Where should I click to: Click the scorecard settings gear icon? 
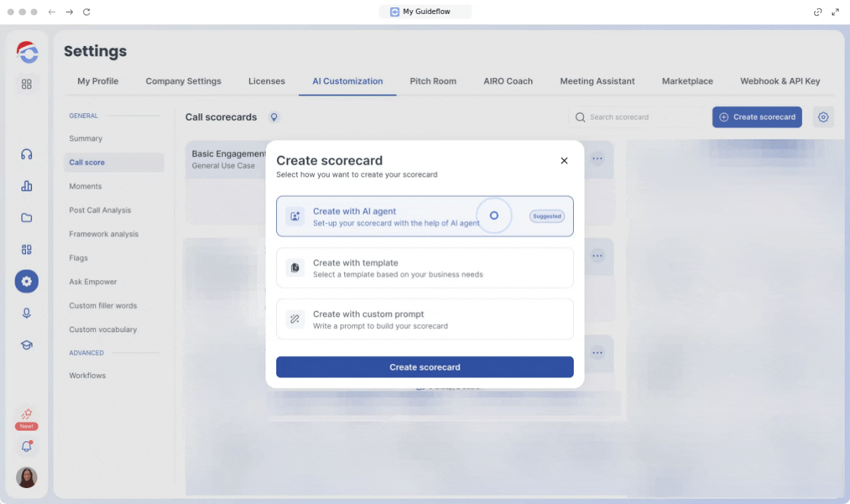point(823,117)
